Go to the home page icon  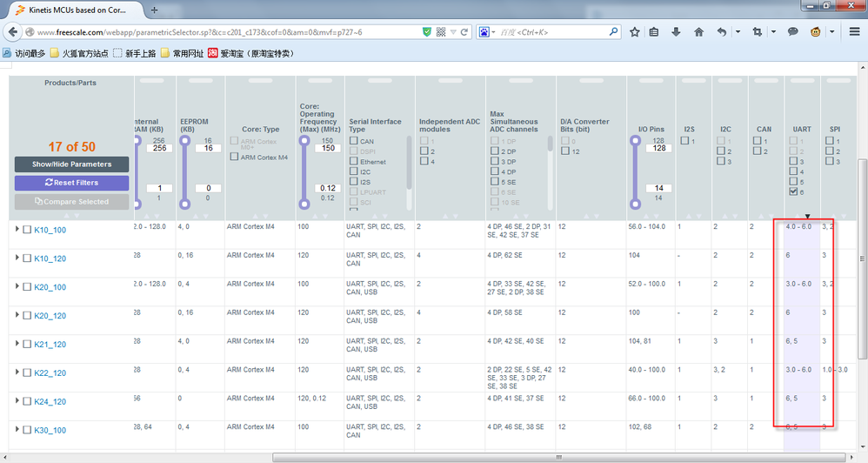(698, 32)
